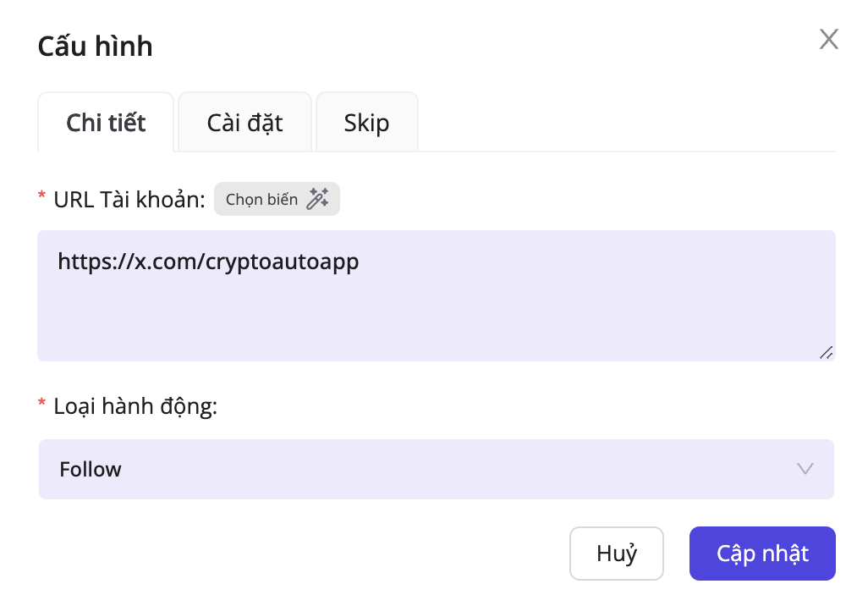Select the Follow value in the combo box

pos(91,469)
